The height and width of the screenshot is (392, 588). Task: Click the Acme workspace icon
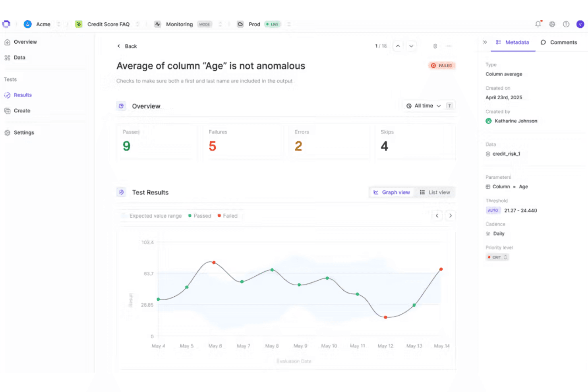coord(27,24)
